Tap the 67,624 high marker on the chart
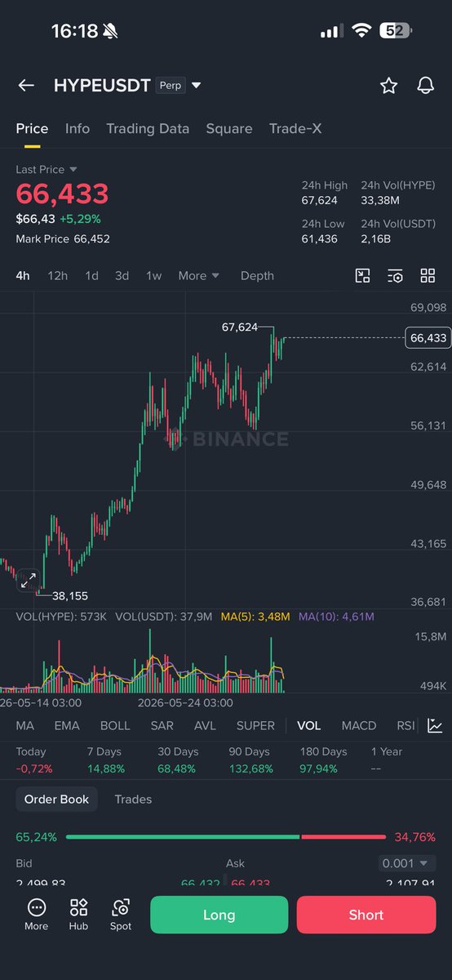 click(239, 327)
